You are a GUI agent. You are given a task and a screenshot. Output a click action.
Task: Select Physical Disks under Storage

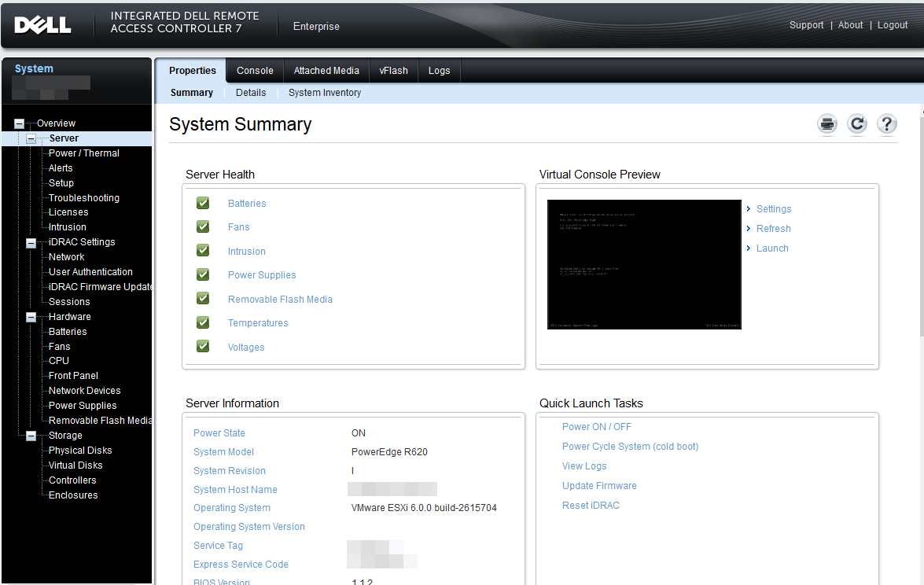click(80, 450)
